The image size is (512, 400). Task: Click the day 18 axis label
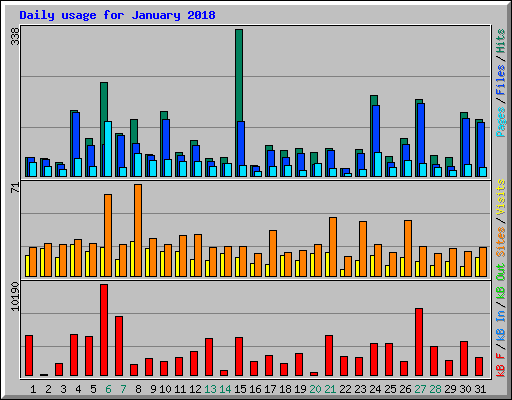[285, 389]
